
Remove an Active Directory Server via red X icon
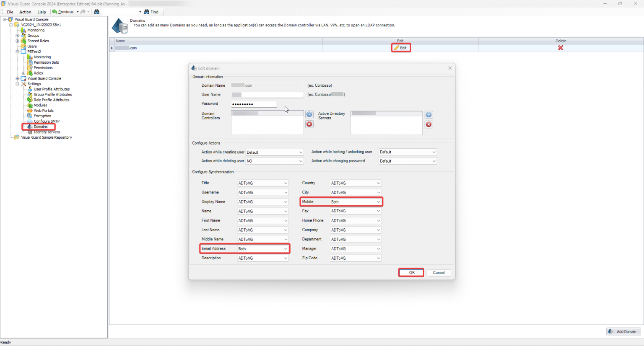click(x=428, y=124)
